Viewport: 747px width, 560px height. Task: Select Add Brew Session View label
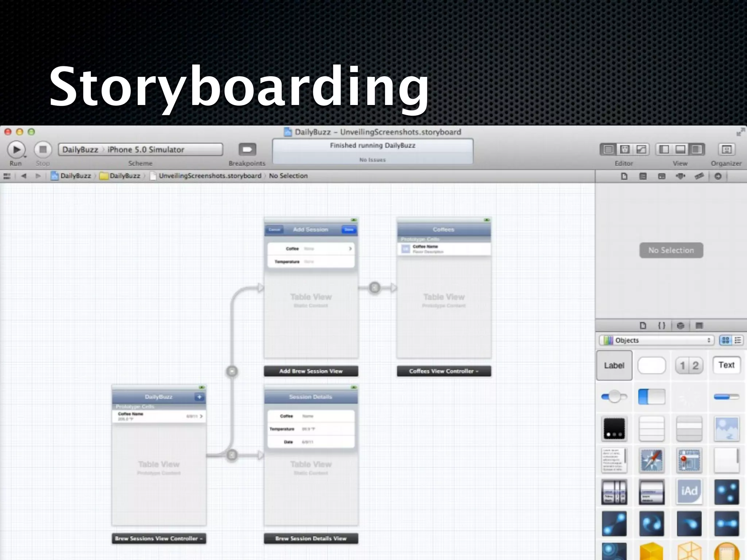coord(311,371)
